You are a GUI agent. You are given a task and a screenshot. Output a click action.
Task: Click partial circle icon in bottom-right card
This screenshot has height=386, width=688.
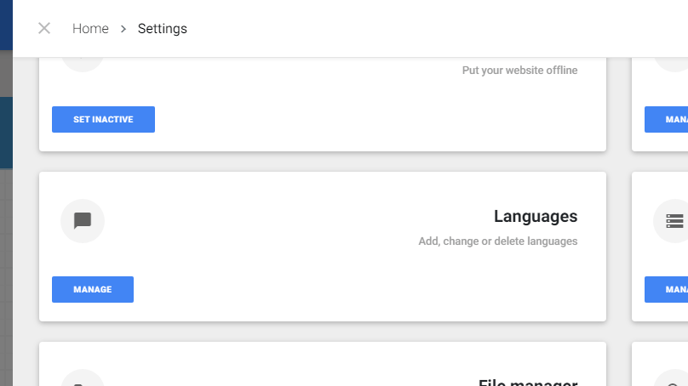(x=670, y=378)
